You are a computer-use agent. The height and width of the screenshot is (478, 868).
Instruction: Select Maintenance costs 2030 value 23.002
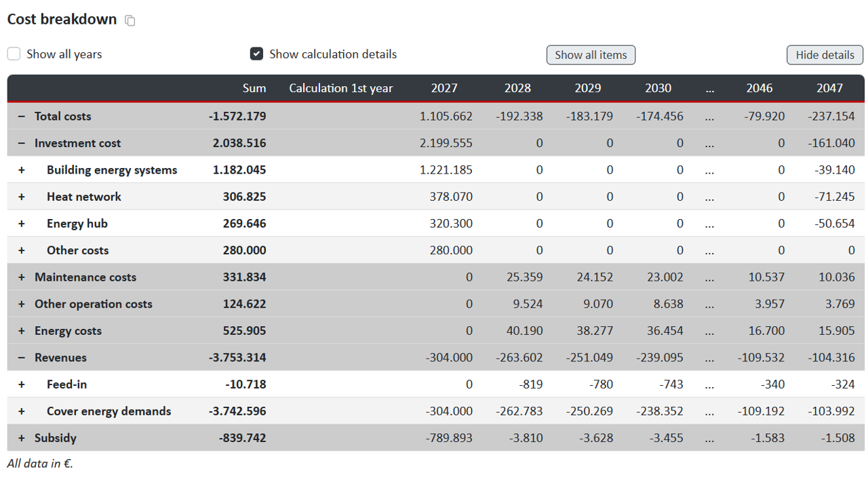665,277
